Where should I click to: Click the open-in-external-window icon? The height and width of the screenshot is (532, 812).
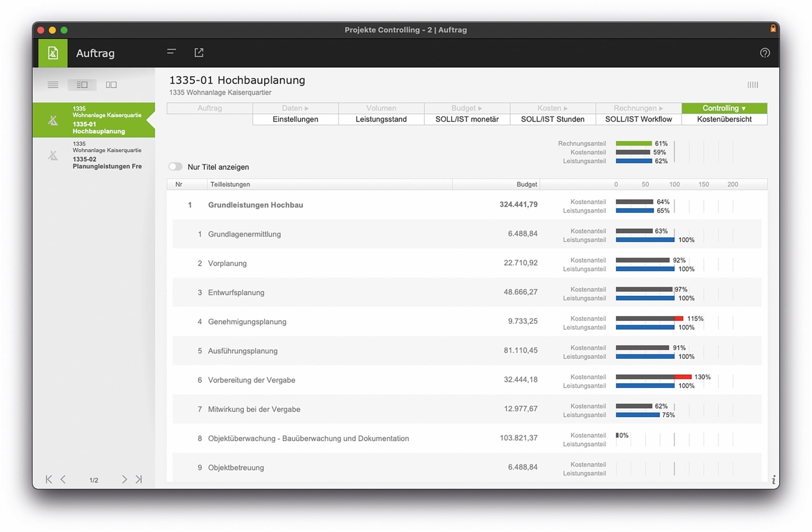click(199, 53)
